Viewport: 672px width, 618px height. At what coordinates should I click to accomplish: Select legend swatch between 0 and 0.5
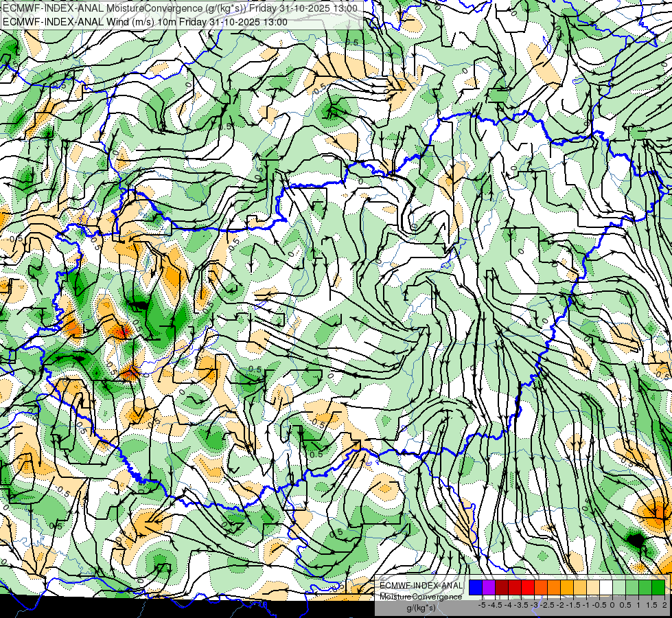(x=619, y=587)
